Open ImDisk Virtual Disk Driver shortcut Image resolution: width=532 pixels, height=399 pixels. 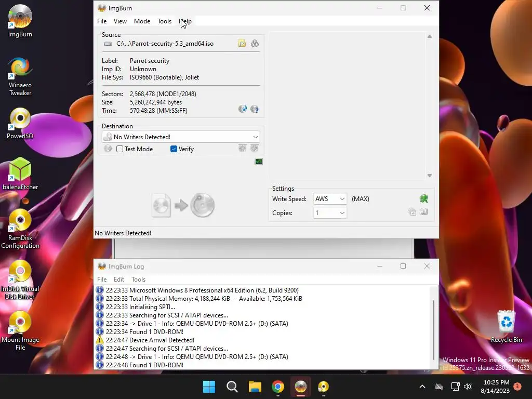[20, 280]
